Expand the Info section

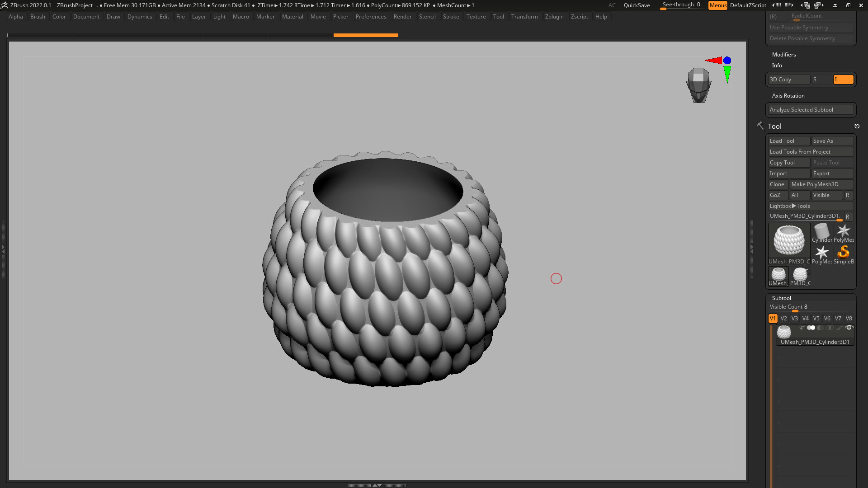777,66
